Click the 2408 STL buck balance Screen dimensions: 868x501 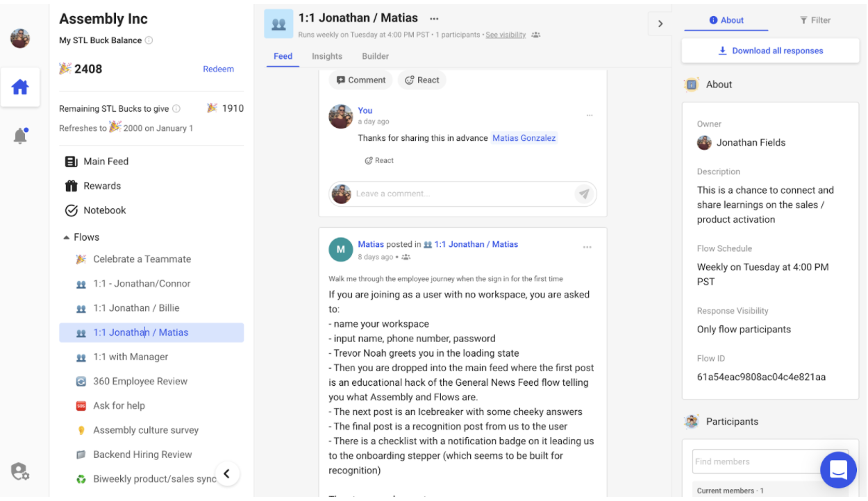[x=88, y=69]
